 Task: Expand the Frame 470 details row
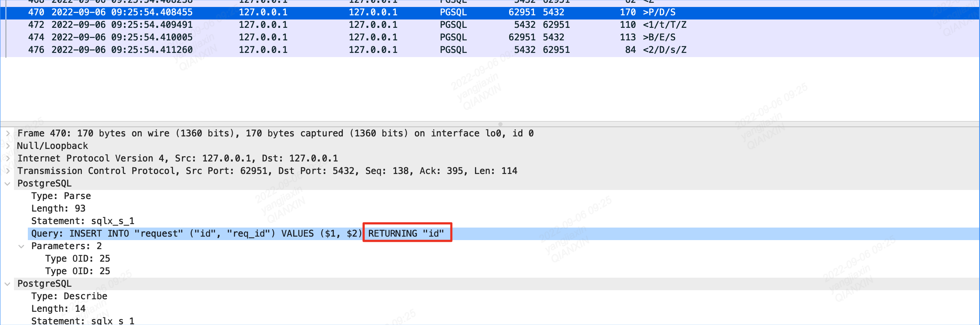tap(8, 133)
